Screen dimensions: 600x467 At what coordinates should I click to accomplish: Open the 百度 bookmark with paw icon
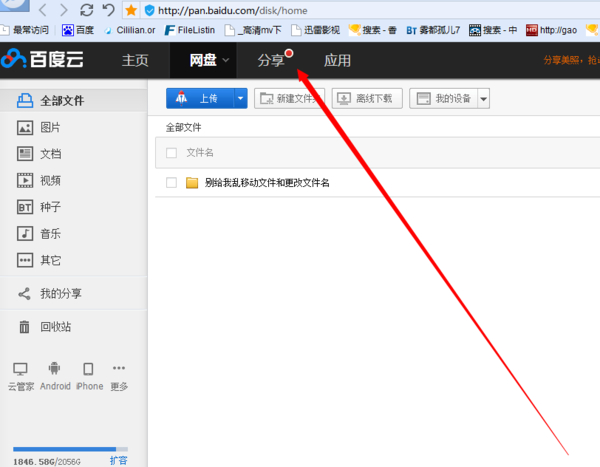click(78, 30)
